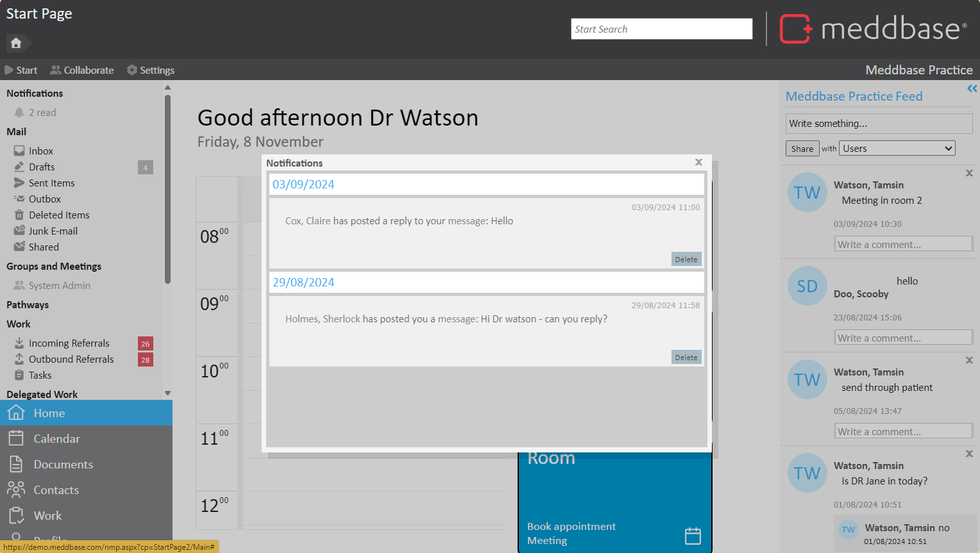Click the calendar icon on Book appointment tile

point(693,536)
